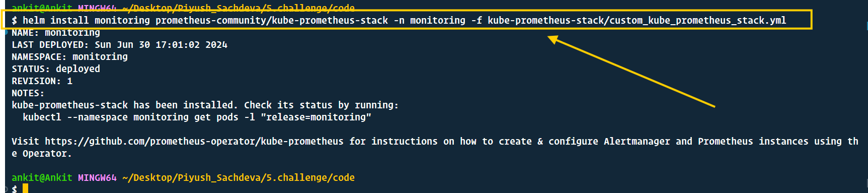The image size is (868, 193).
Task: Click the prometheus-community/kube-prometheus-stack chart name
Action: [272, 21]
